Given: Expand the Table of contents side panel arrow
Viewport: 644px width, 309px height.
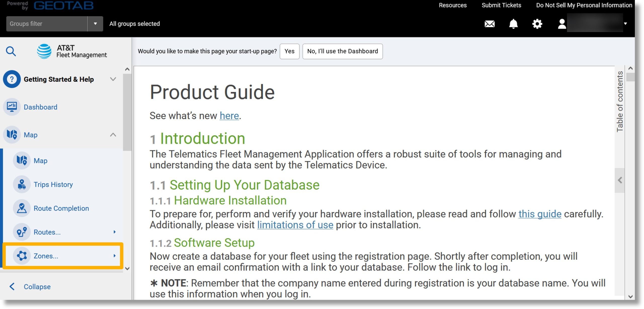Looking at the screenshot, I should point(620,180).
